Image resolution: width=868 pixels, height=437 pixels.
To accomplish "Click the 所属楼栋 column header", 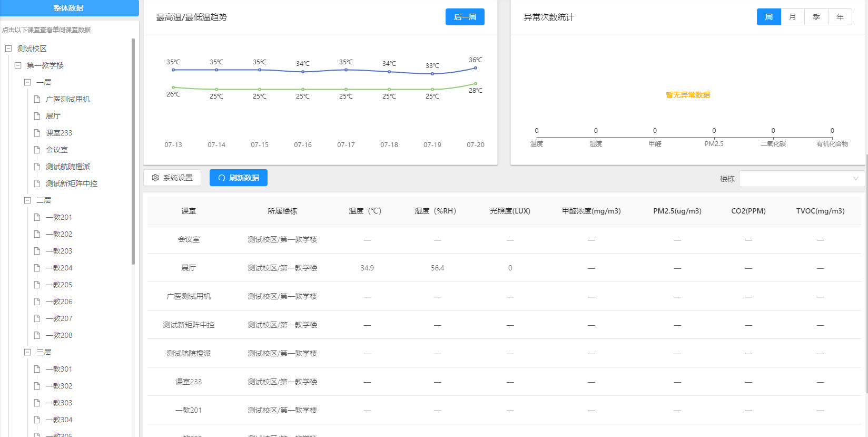I will tap(282, 211).
